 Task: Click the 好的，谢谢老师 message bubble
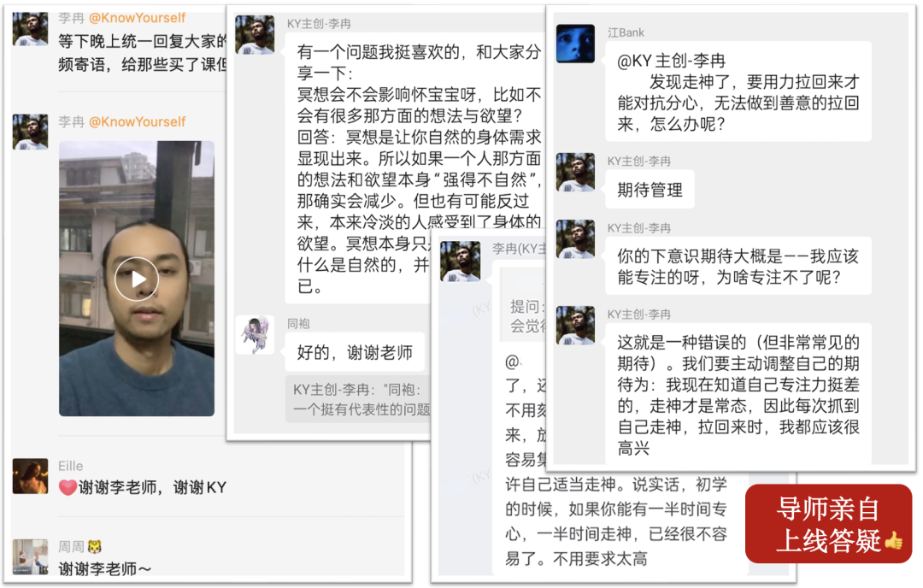pos(355,352)
